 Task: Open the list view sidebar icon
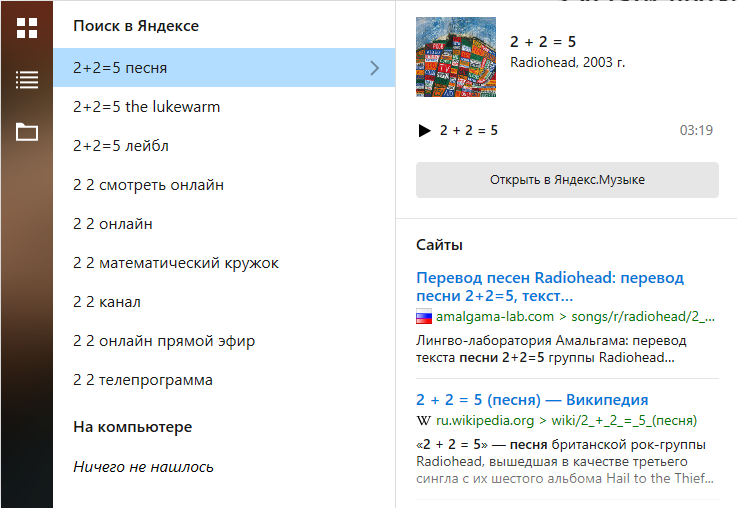[x=27, y=80]
